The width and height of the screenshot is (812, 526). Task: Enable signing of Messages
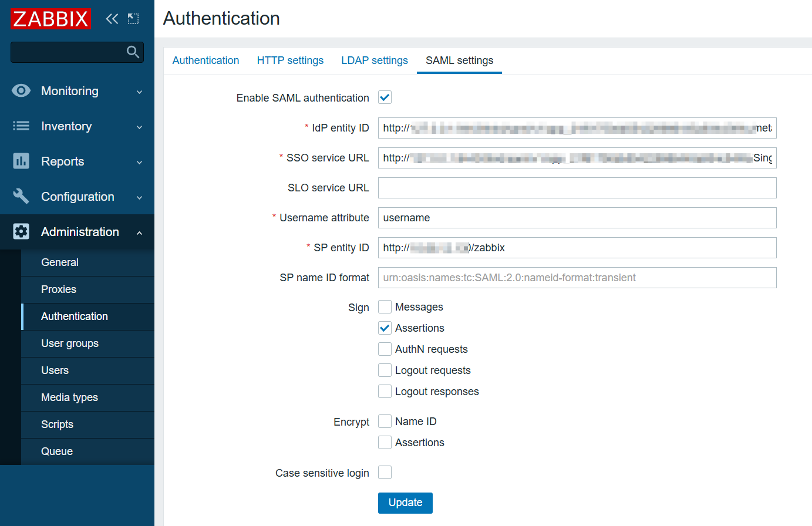click(x=385, y=307)
